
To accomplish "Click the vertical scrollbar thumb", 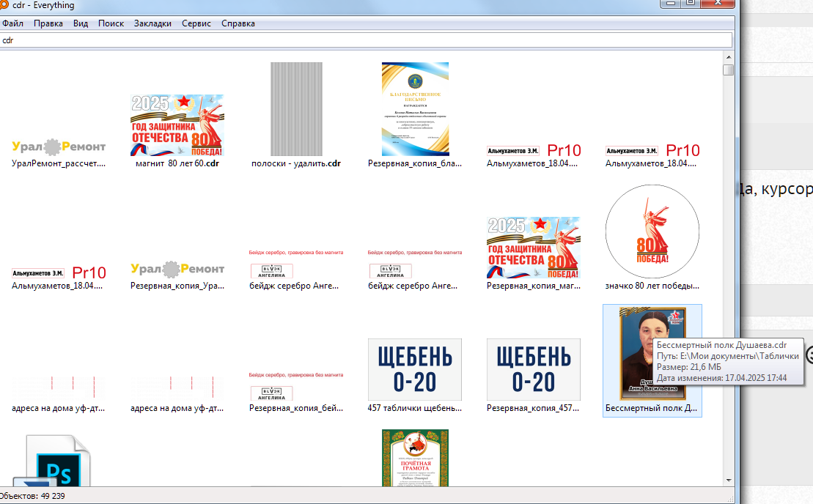I will (729, 70).
